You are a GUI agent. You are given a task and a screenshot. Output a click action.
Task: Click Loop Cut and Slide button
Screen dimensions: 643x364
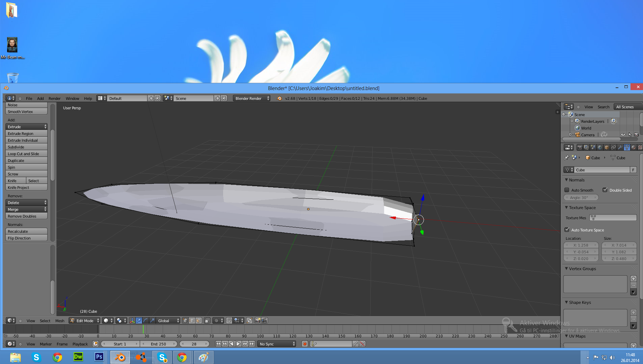click(x=26, y=153)
